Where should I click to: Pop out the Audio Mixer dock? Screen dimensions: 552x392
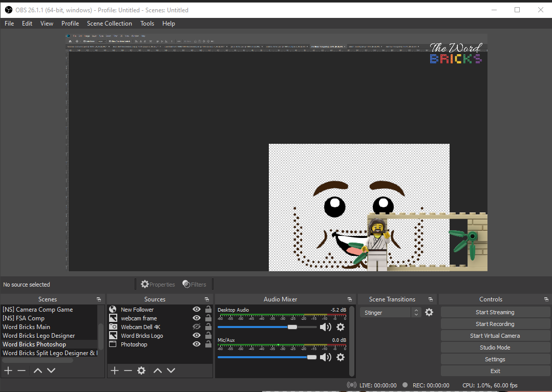(x=350, y=299)
